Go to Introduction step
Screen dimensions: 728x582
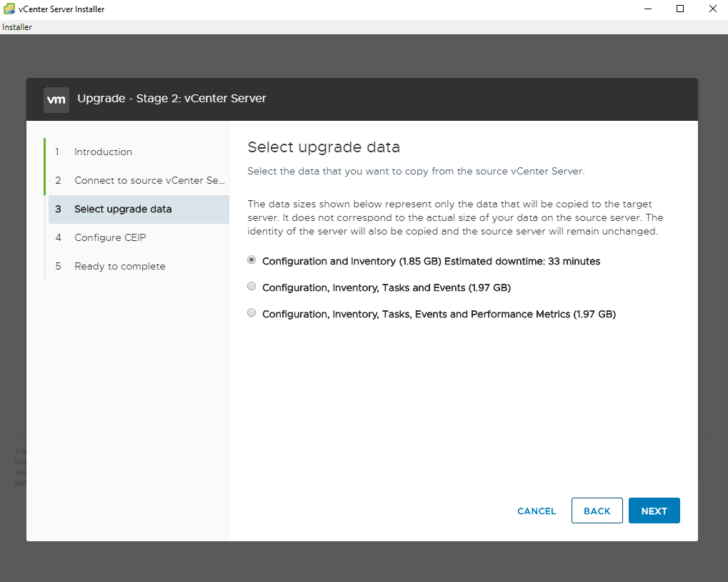(103, 152)
